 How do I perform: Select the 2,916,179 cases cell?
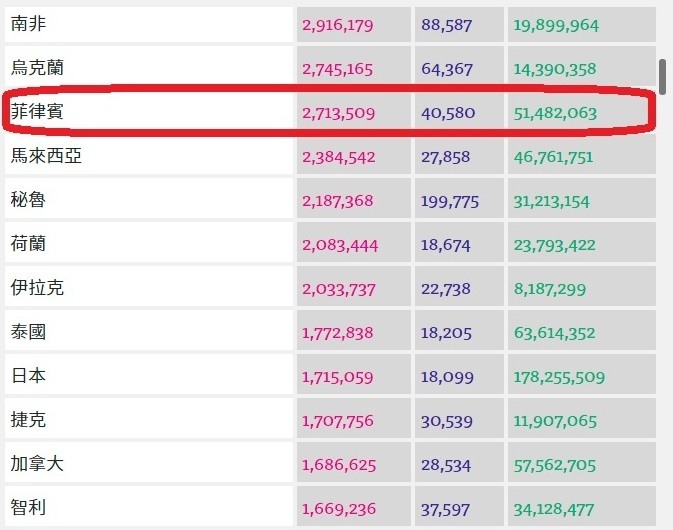coord(338,26)
